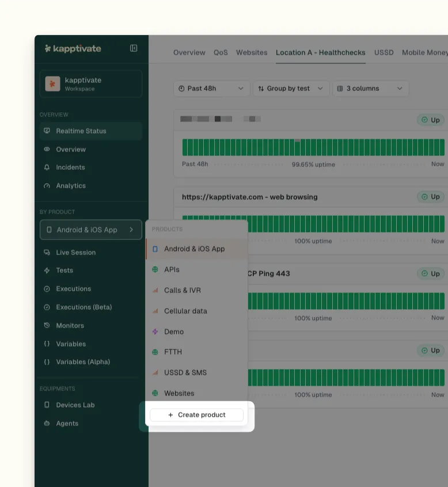This screenshot has width=448, height=487.
Task: Open the Analytics section
Action: [x=91, y=186]
